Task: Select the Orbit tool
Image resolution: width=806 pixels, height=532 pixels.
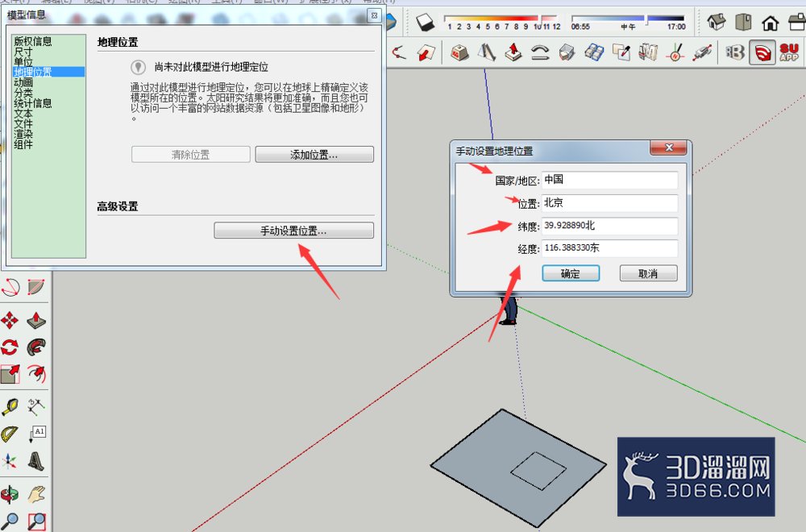Action: tap(10, 494)
